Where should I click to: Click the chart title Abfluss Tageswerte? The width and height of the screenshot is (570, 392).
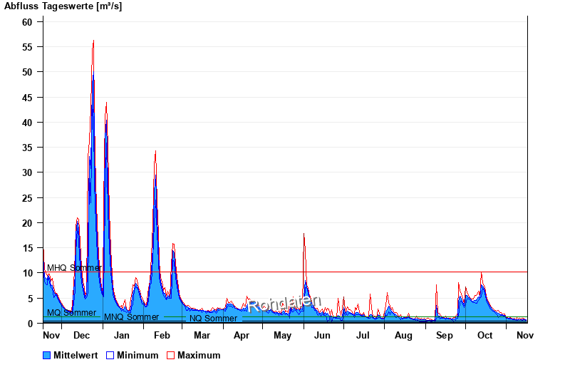pyautogui.click(x=63, y=6)
